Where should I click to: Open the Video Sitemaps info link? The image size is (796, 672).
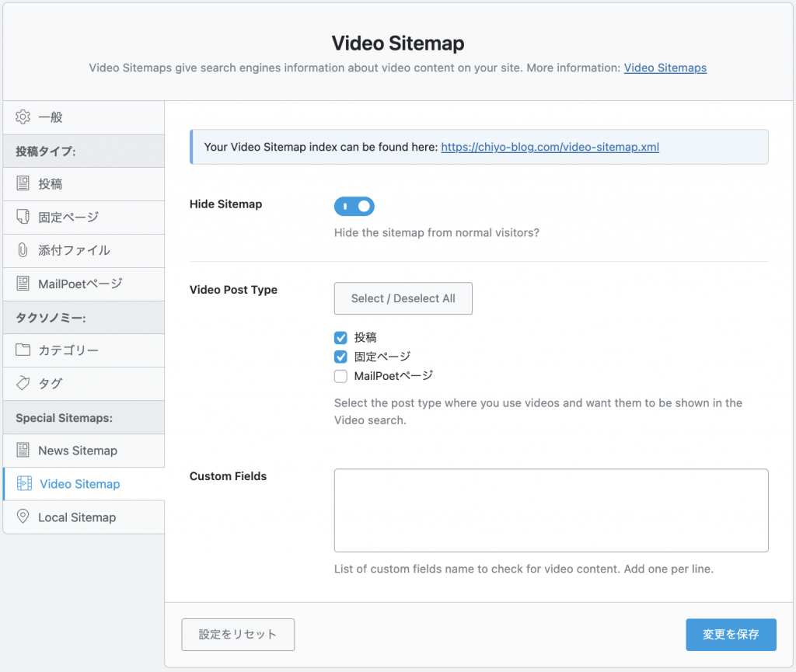[x=665, y=68]
